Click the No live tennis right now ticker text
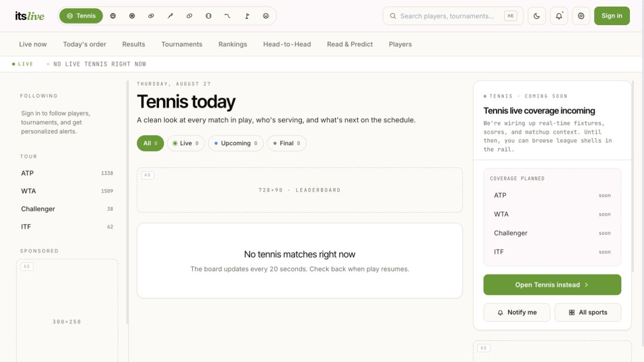644x362 pixels. (99, 64)
